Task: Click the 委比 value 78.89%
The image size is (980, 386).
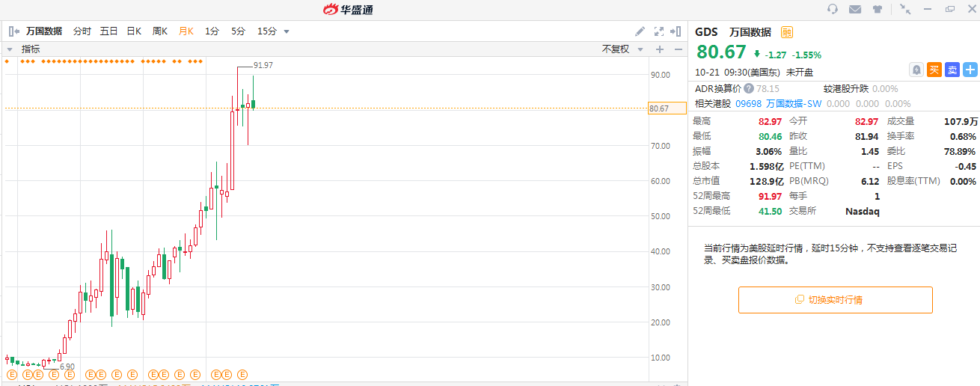Action: [x=960, y=151]
